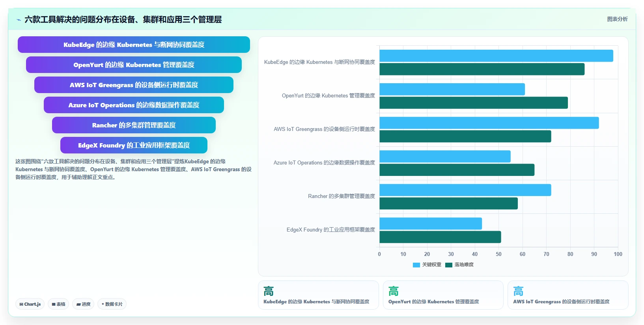Click the 表格 tag chip
The image size is (644, 325).
[58, 304]
